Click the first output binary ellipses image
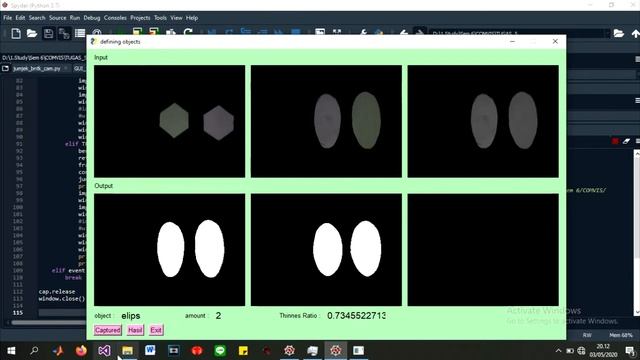The width and height of the screenshot is (640, 360). 169,249
